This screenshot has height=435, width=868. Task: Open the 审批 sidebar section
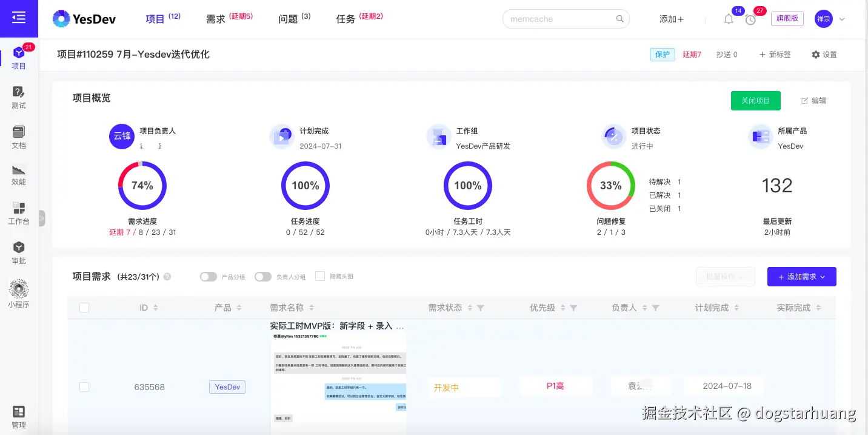(19, 253)
